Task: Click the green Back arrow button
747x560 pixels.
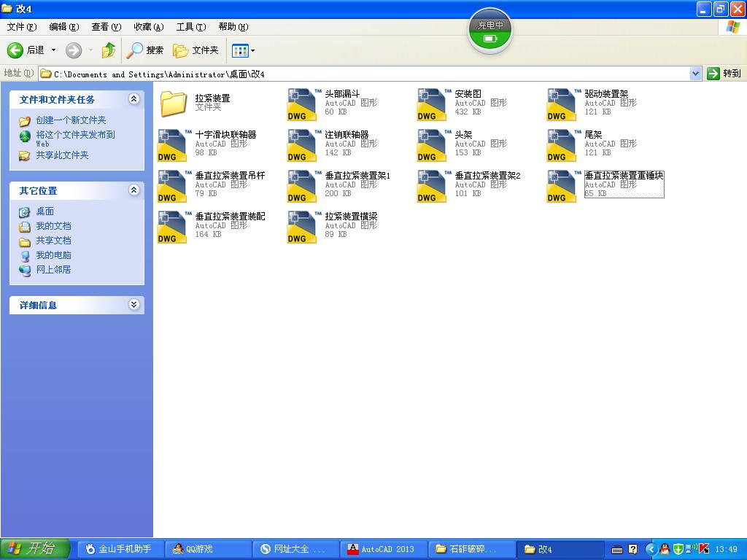Action: (15, 50)
